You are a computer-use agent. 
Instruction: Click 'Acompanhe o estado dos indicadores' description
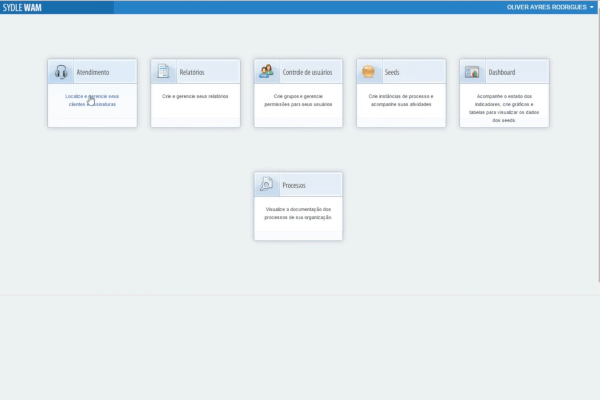click(503, 104)
